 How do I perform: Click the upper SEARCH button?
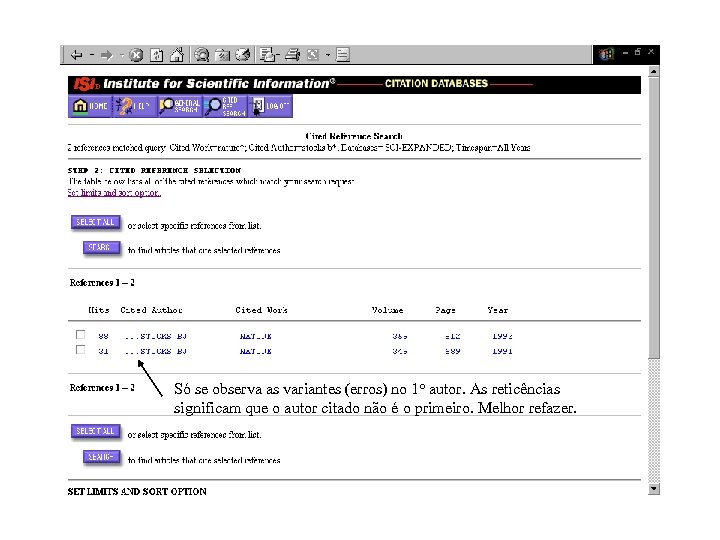(x=101, y=248)
